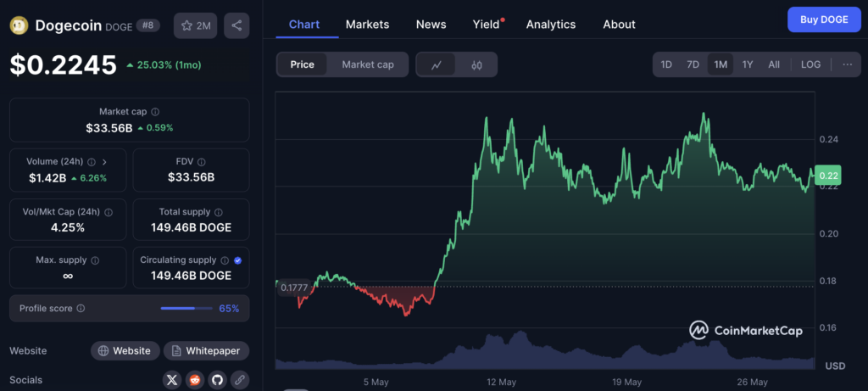This screenshot has height=391, width=868.
Task: Click info icon next to Circulating supply
Action: (x=225, y=260)
